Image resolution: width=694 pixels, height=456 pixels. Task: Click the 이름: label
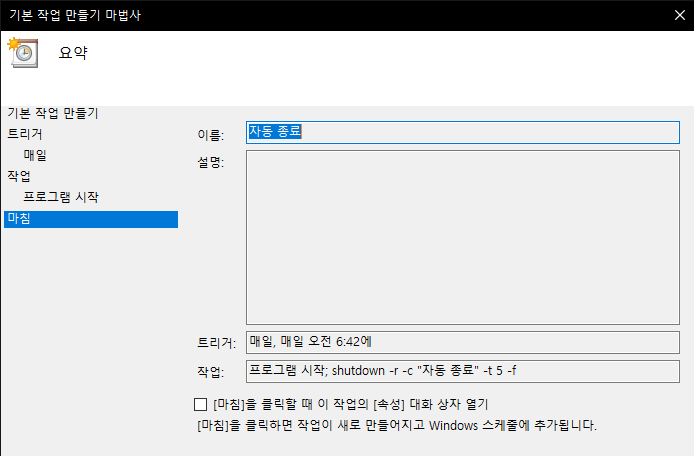211,135
